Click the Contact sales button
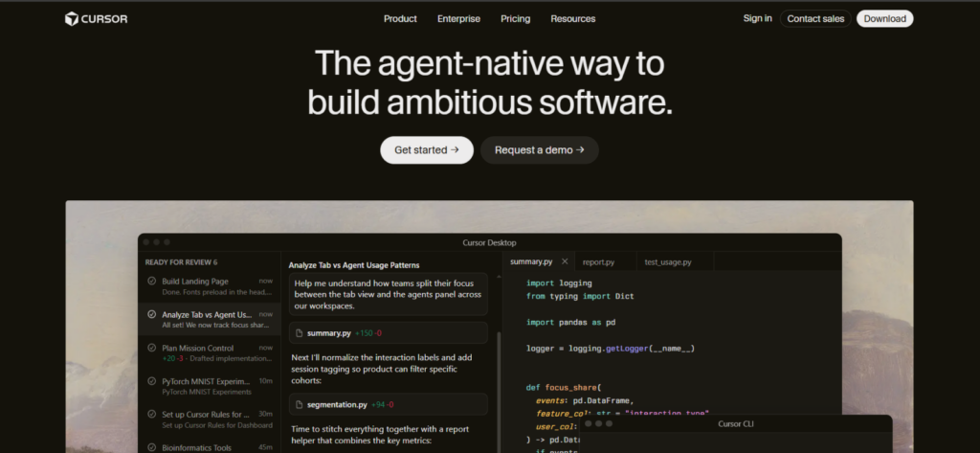 (x=815, y=19)
